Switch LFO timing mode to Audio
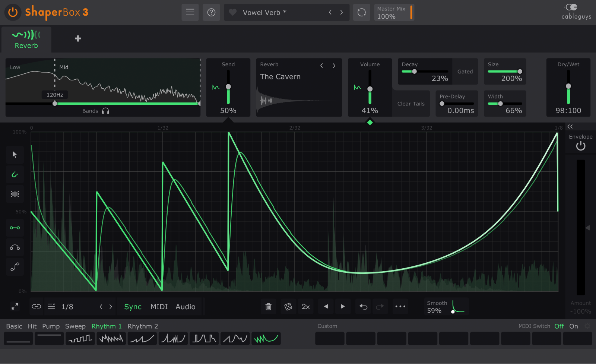The image size is (596, 364). point(185,306)
